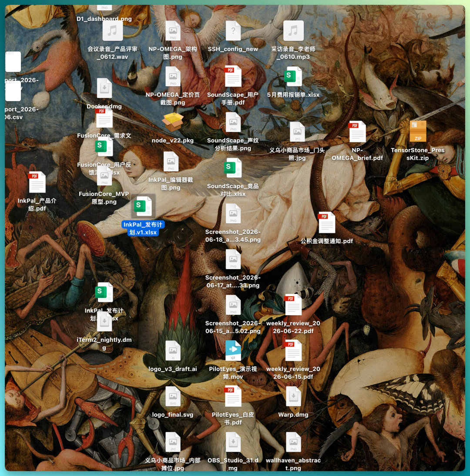The image size is (470, 476).
Task: Click the logo_final.svg vector file icon
Action: point(173,396)
